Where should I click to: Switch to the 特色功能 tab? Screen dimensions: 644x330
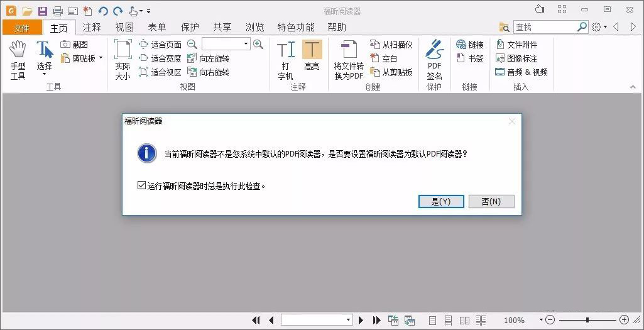pyautogui.click(x=296, y=28)
